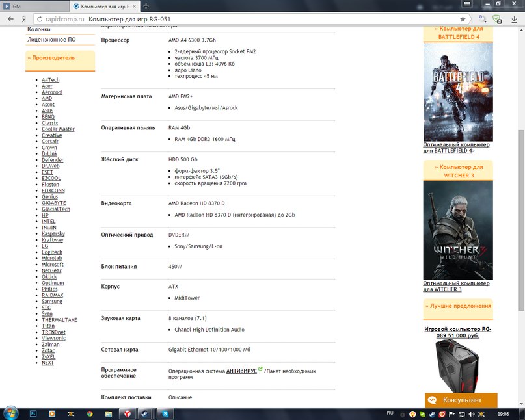
Task: Click the 'Компьютер для WITCHER 3' heading
Action: [x=459, y=171]
